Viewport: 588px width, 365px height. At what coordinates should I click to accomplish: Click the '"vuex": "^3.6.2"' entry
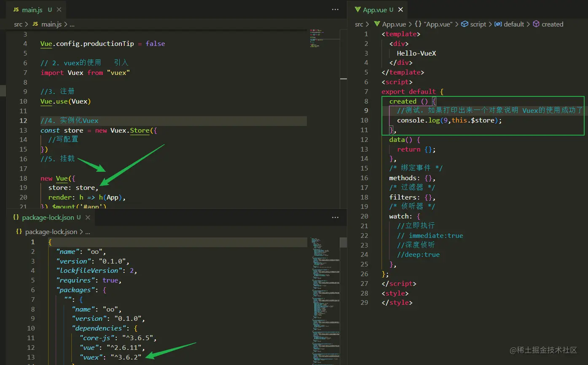[x=110, y=357]
